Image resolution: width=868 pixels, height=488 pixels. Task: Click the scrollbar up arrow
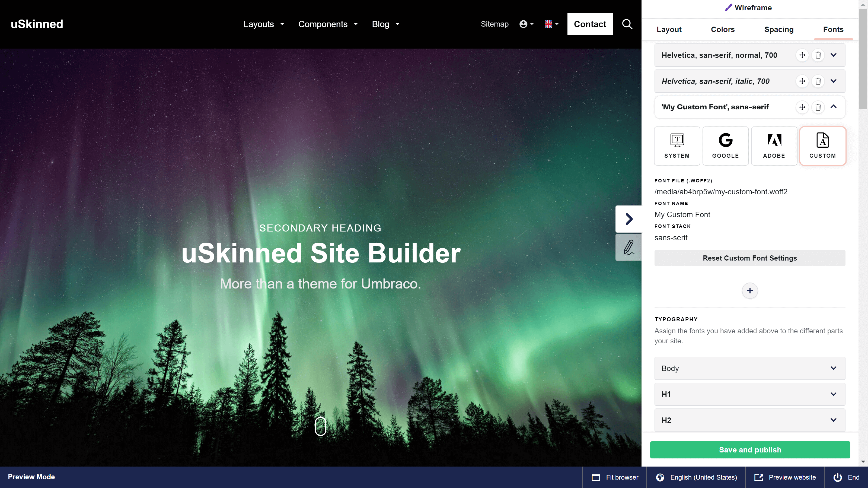point(863,4)
